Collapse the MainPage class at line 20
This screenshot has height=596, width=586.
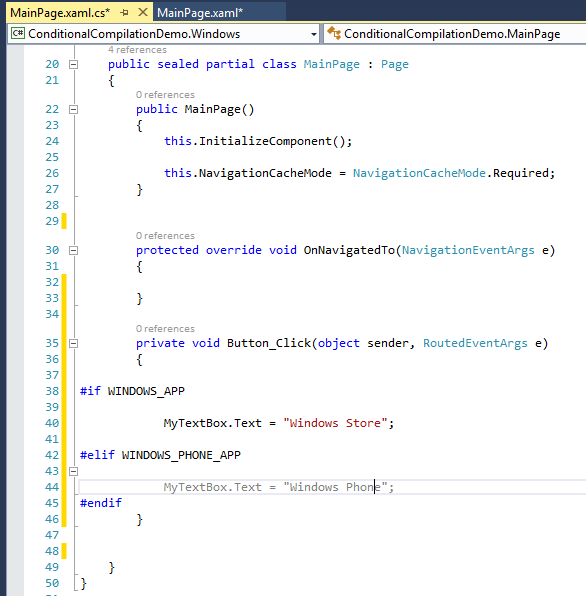(73, 65)
